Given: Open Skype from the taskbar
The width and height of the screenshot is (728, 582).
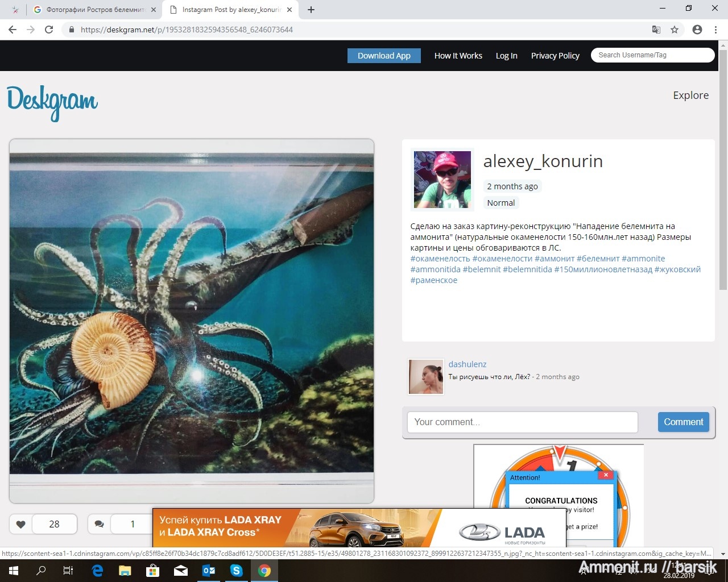Looking at the screenshot, I should (236, 571).
